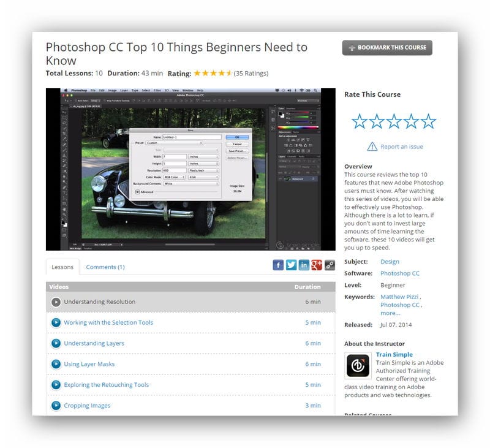
Task: Open the Understanding Layers lesson link
Action: click(x=94, y=343)
